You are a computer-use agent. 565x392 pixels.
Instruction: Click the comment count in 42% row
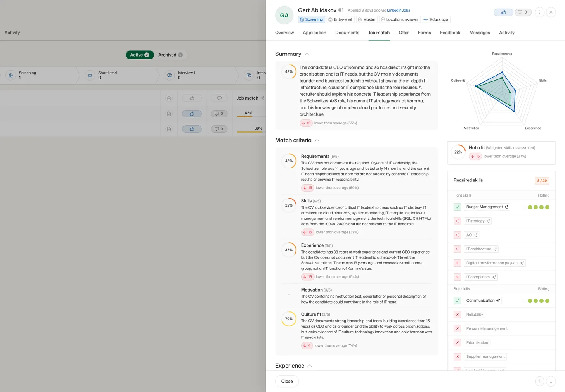point(219,114)
